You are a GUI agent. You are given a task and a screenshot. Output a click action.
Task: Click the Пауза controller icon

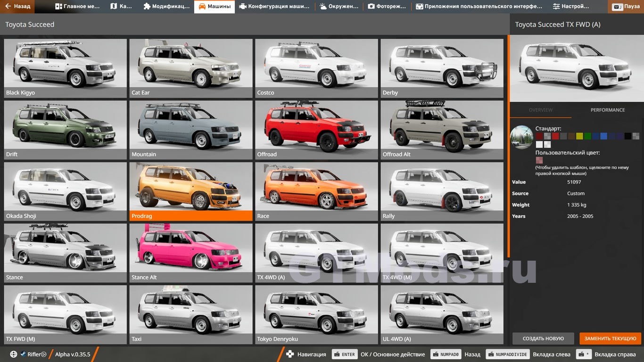click(x=618, y=7)
